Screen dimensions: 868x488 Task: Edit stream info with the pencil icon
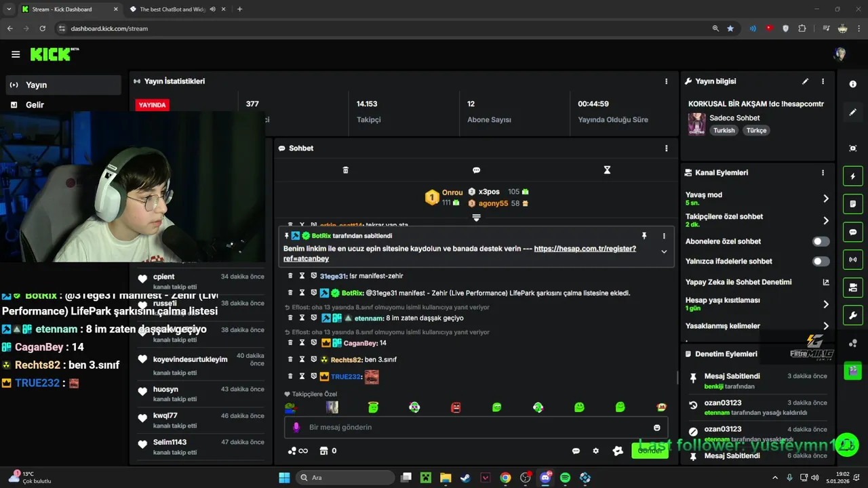tap(806, 81)
